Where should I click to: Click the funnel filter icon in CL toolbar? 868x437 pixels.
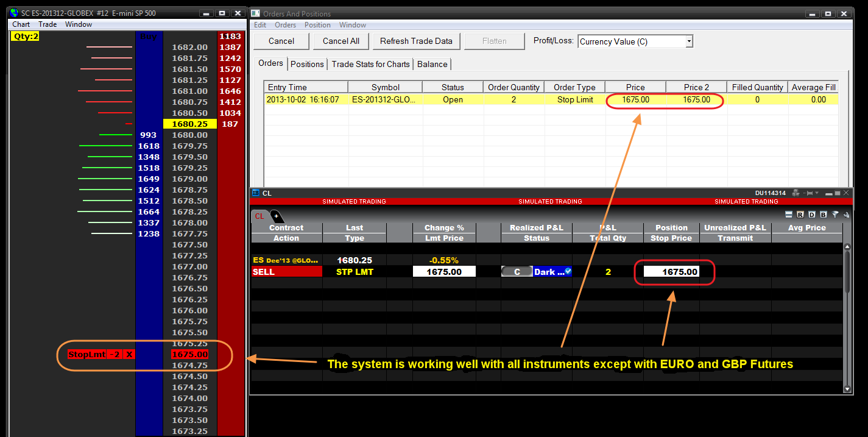[x=835, y=215]
